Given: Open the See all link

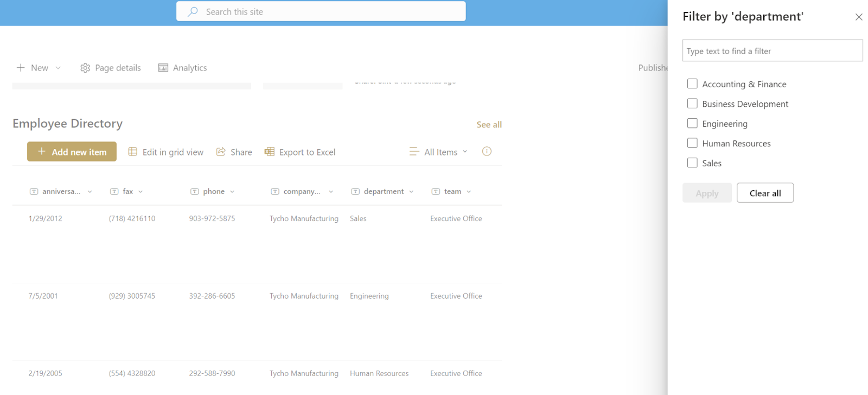Looking at the screenshot, I should pos(489,125).
